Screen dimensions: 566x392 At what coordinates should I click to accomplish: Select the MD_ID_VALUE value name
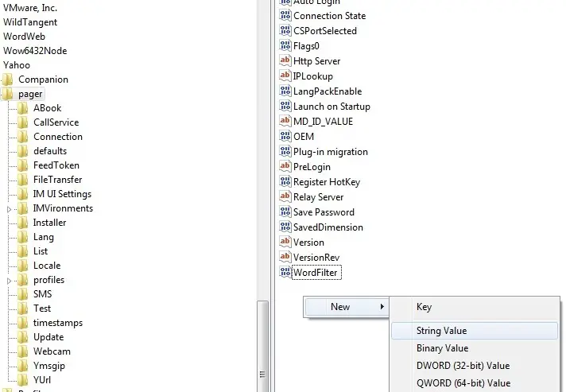(323, 122)
